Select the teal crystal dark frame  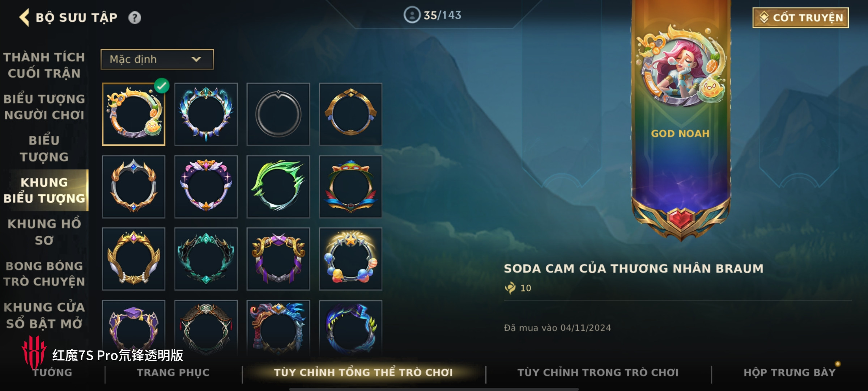coord(206,259)
